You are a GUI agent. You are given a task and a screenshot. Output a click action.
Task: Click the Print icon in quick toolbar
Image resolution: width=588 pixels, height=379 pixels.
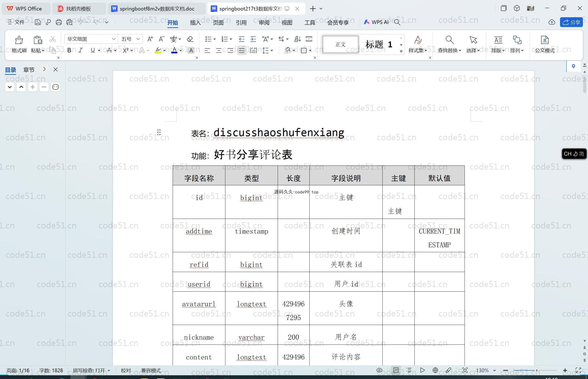click(x=59, y=22)
